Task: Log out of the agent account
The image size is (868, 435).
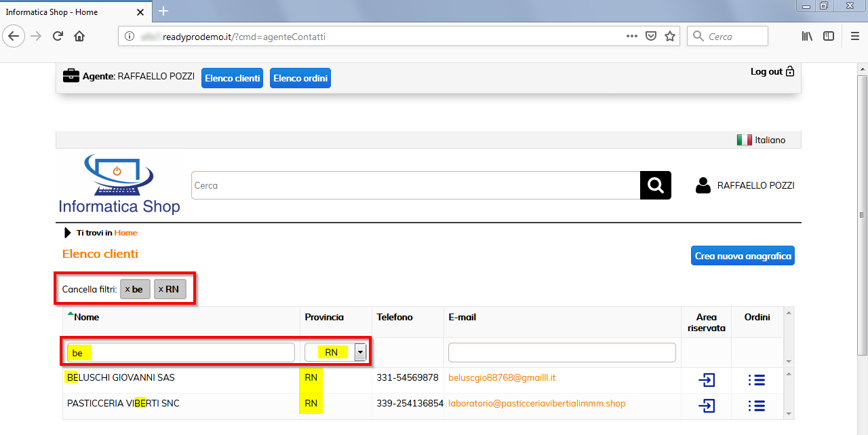Action: pyautogui.click(x=772, y=71)
